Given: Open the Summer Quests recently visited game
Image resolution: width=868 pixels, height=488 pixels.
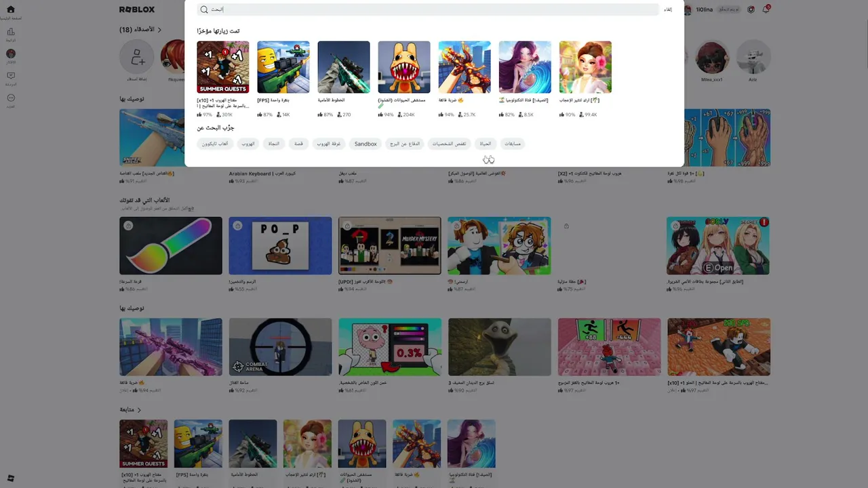Looking at the screenshot, I should (223, 67).
